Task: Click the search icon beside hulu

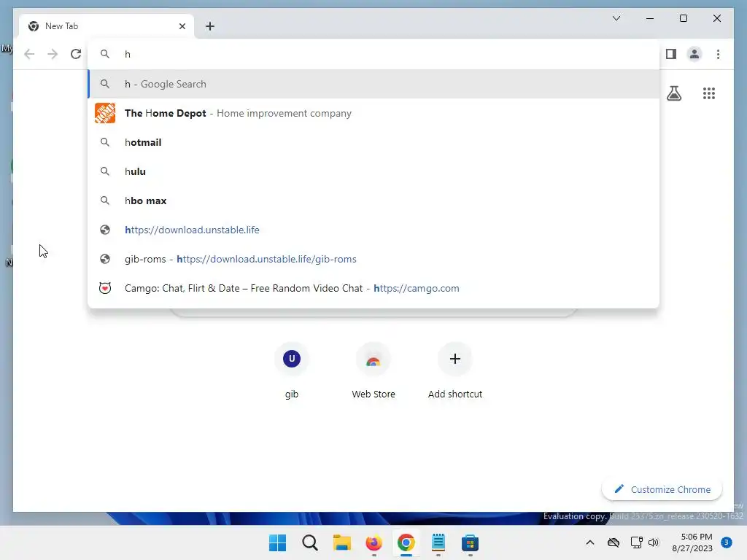Action: [x=105, y=171]
